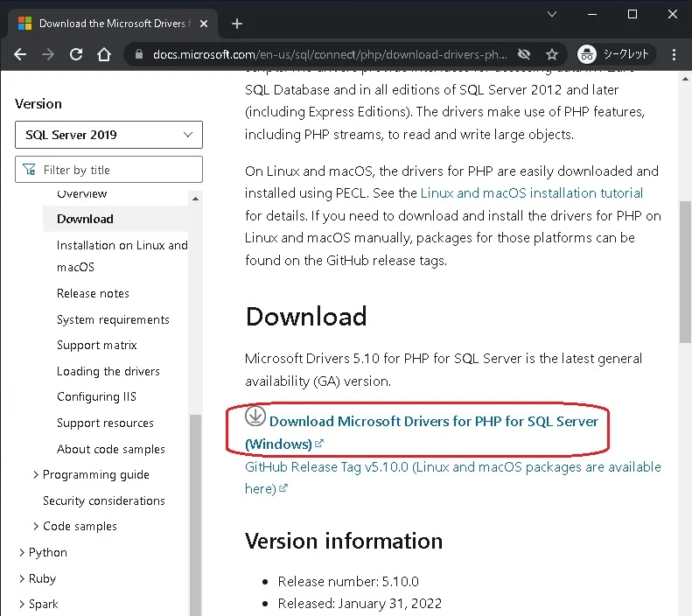Click the Download heading
Image resolution: width=692 pixels, height=616 pixels.
(306, 317)
